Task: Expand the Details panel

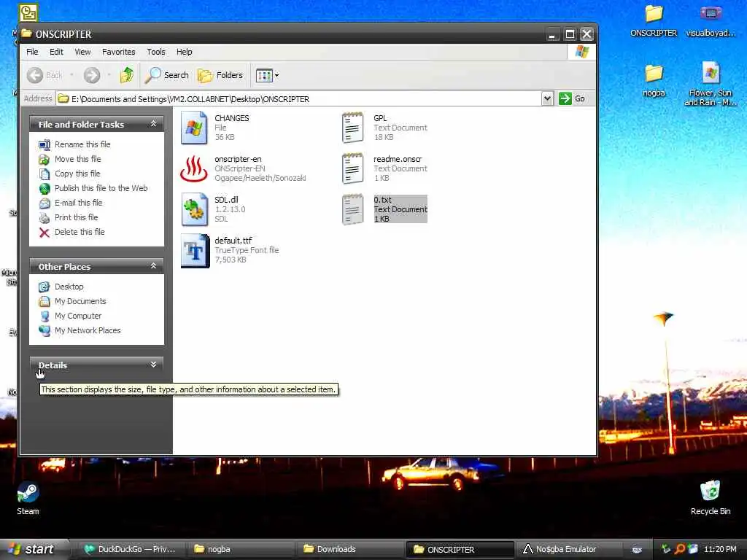Action: pyautogui.click(x=153, y=365)
